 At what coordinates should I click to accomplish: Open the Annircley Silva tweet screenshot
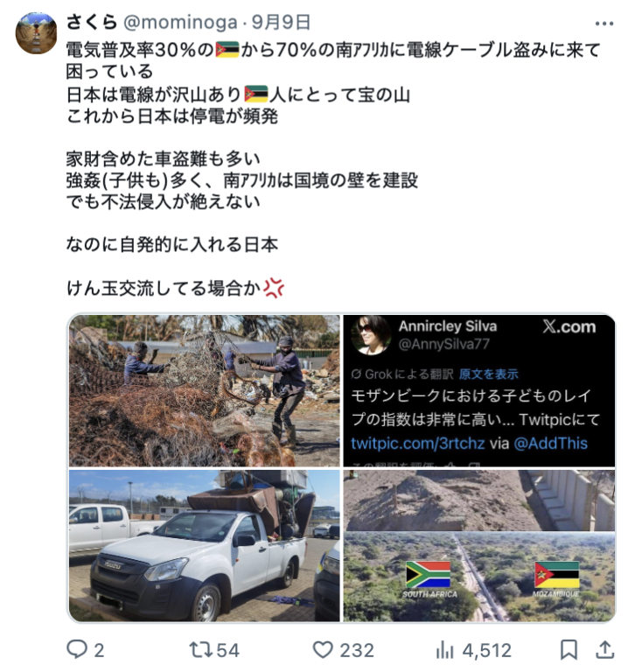[x=478, y=390]
